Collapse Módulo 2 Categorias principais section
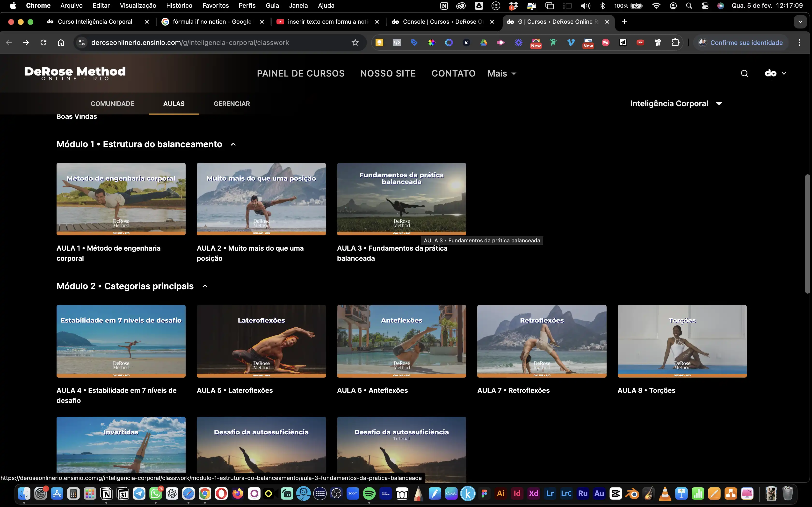The width and height of the screenshot is (812, 507). tap(205, 286)
